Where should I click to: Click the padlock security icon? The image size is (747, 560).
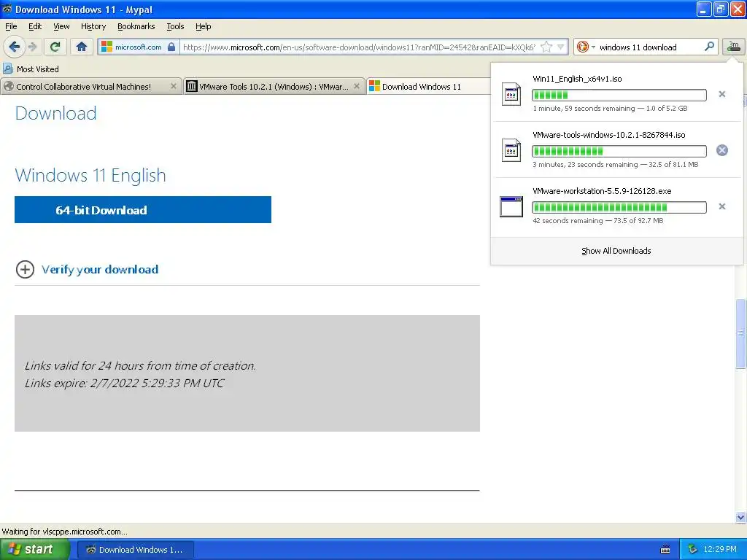171,47
